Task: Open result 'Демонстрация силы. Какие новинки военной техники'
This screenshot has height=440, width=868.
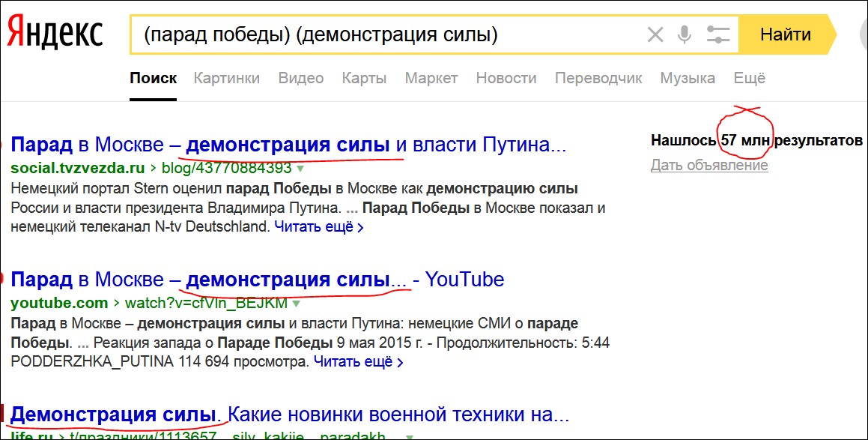Action: point(290,414)
